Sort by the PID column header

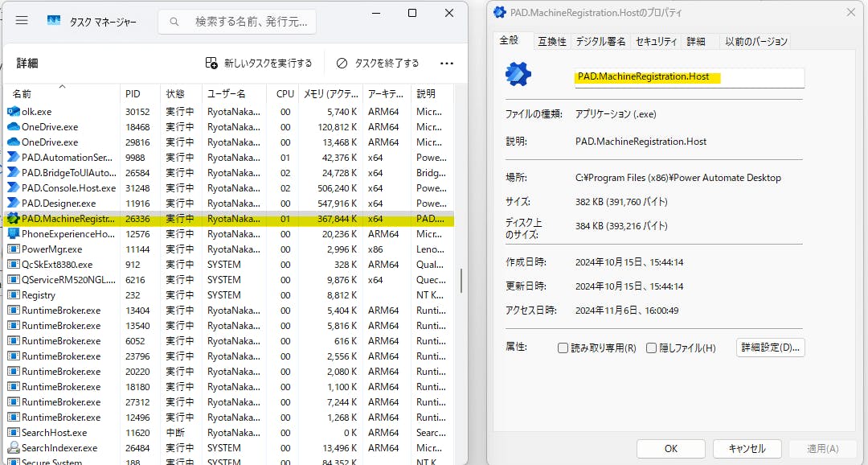pyautogui.click(x=140, y=93)
